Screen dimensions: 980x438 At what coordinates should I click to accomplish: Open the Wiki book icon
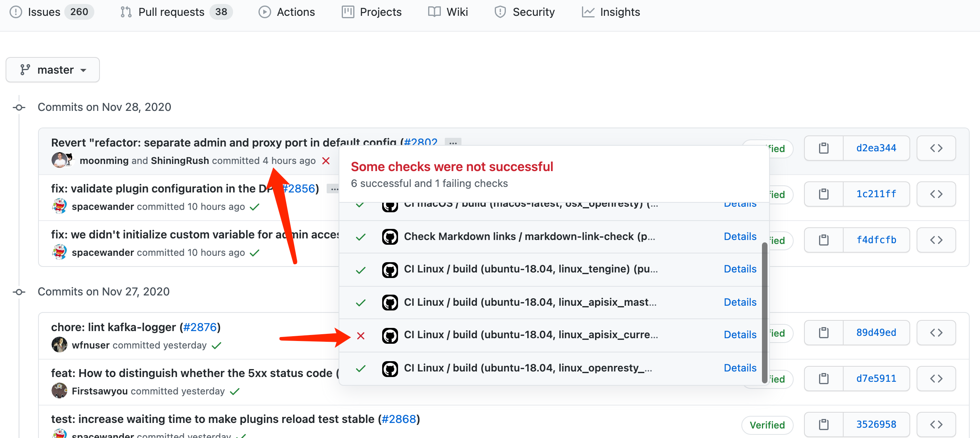click(434, 12)
